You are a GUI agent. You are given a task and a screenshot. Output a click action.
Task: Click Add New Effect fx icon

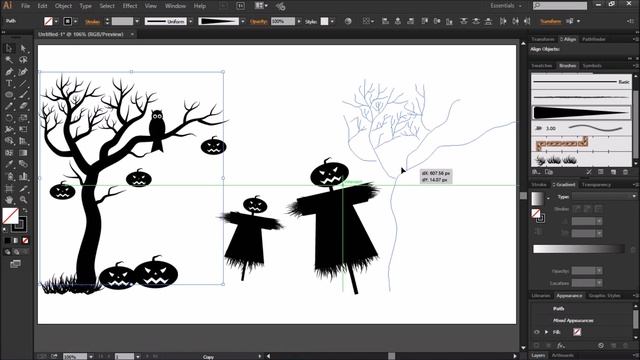(x=561, y=345)
